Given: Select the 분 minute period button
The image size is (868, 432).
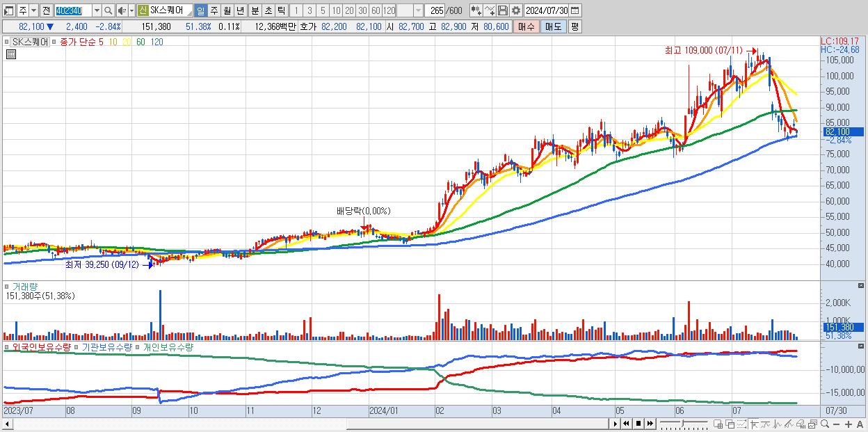Looking at the screenshot, I should tap(255, 10).
